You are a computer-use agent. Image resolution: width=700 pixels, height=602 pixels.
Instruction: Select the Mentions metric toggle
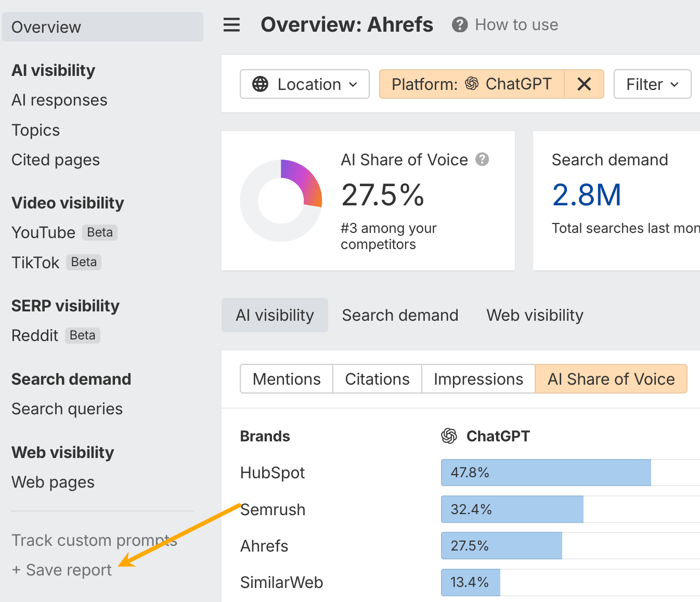point(287,379)
